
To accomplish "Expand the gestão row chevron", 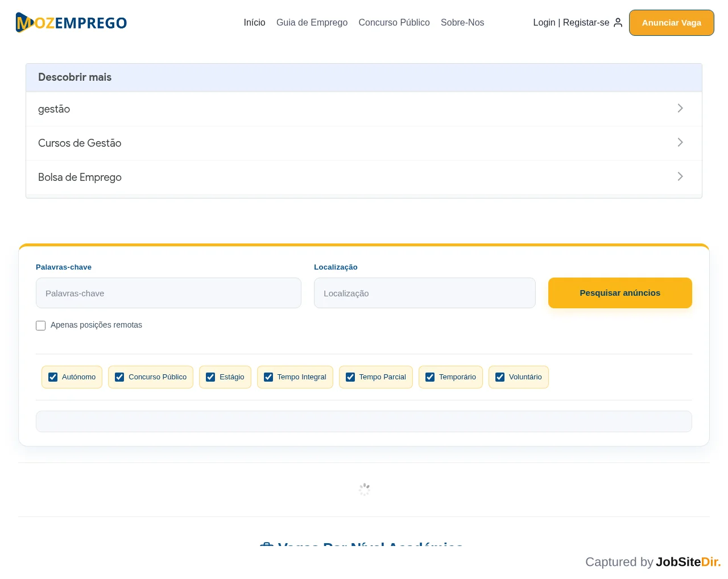I will (x=680, y=108).
